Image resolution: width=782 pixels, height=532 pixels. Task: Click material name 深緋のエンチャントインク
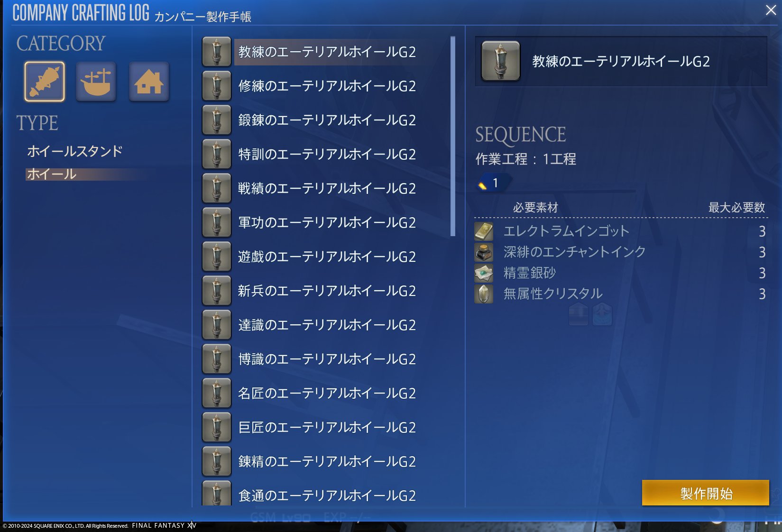pyautogui.click(x=574, y=252)
